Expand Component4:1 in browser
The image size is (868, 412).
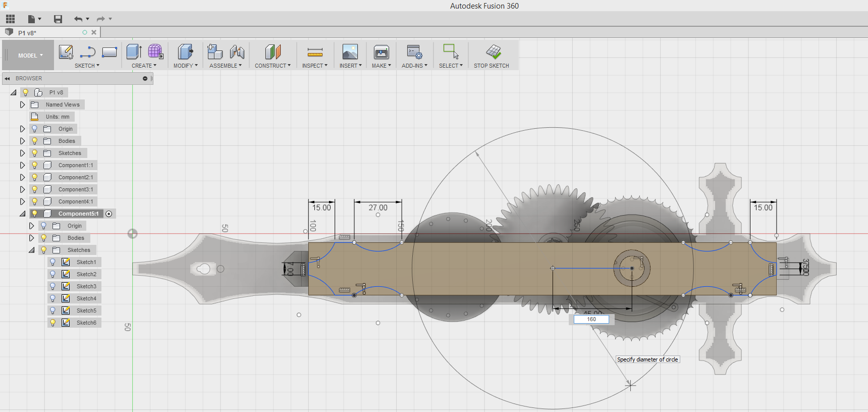[x=22, y=201]
